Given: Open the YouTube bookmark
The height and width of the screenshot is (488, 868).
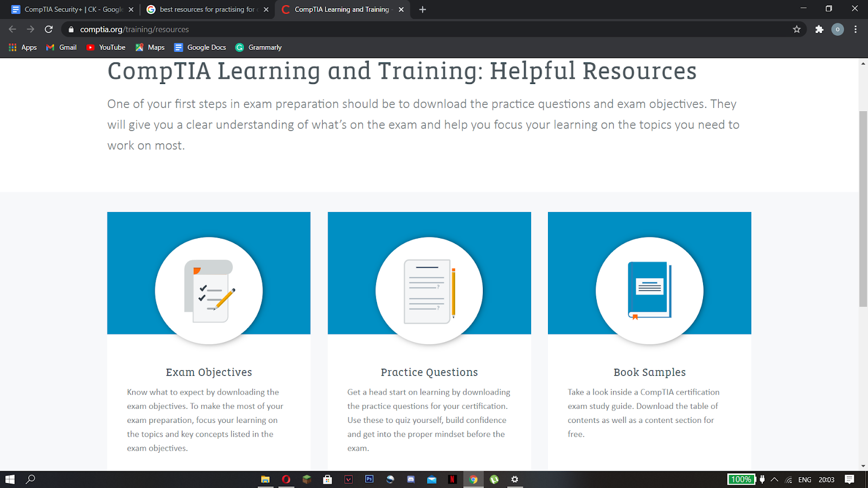Looking at the screenshot, I should click(x=106, y=47).
